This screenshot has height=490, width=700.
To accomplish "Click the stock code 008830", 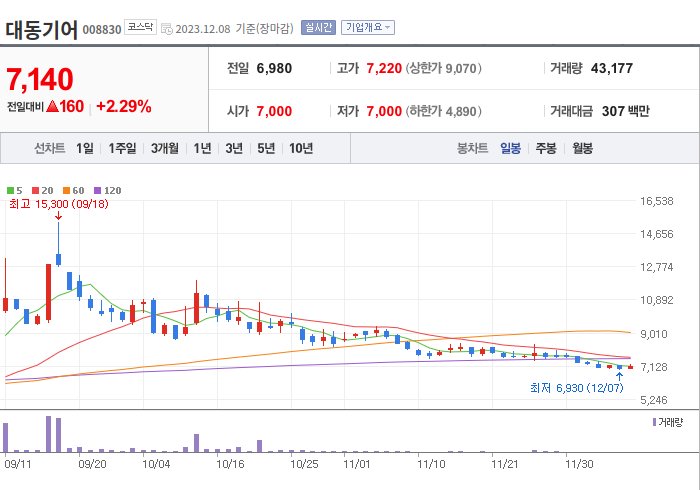I will [102, 30].
